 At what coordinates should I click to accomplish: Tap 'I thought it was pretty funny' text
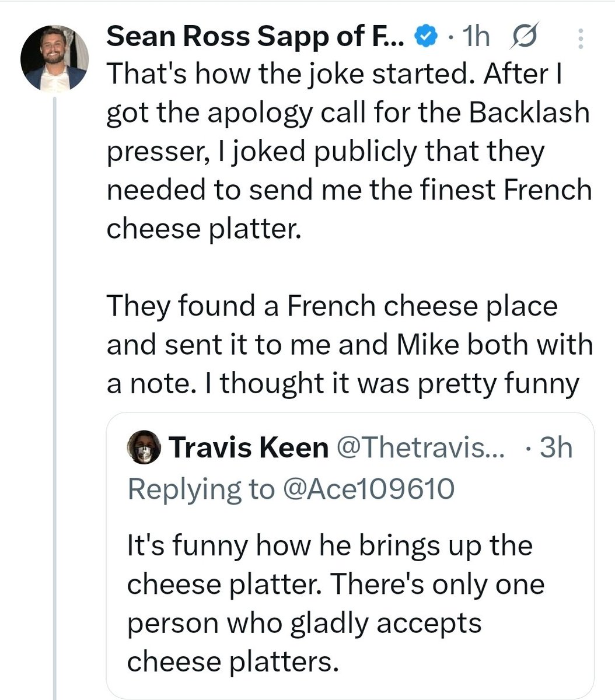click(399, 383)
